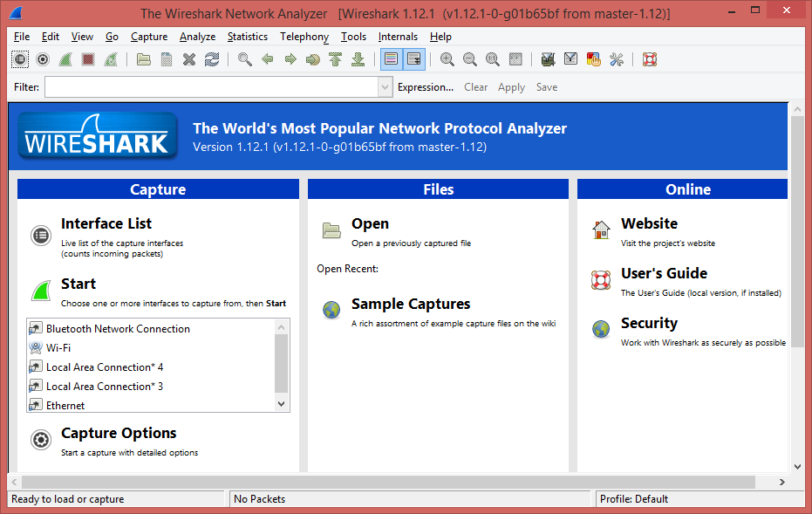Image resolution: width=812 pixels, height=514 pixels.
Task: Click the horizontal scrollbar at bottom
Action: pyautogui.click(x=388, y=482)
